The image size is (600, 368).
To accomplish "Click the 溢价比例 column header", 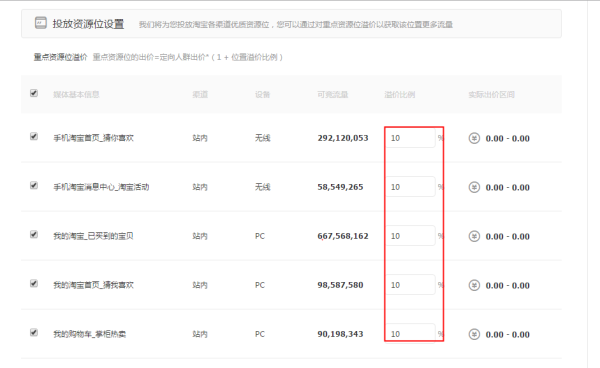I will click(399, 94).
